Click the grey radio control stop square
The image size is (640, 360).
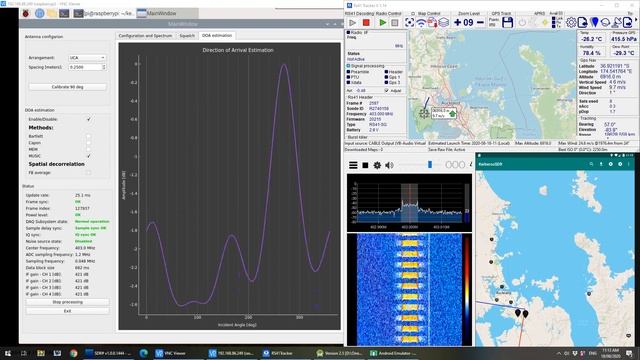pyautogui.click(x=395, y=23)
